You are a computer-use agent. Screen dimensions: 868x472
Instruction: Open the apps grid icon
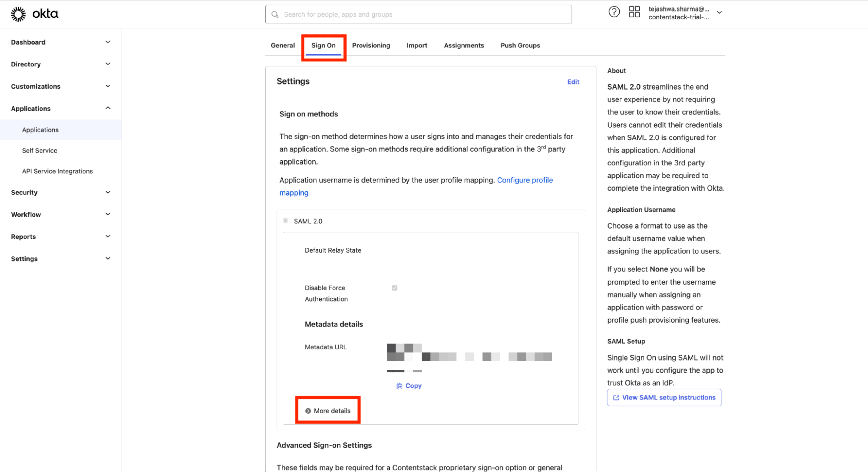coord(634,12)
